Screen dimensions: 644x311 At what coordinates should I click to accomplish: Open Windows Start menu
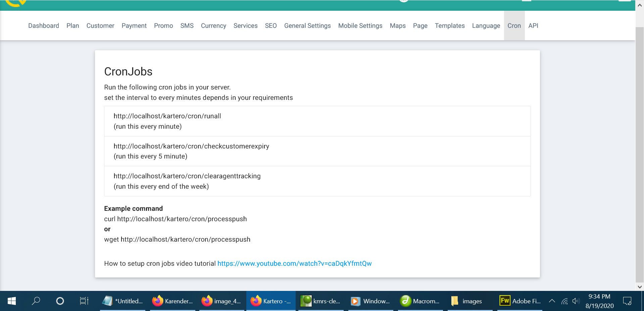11,301
